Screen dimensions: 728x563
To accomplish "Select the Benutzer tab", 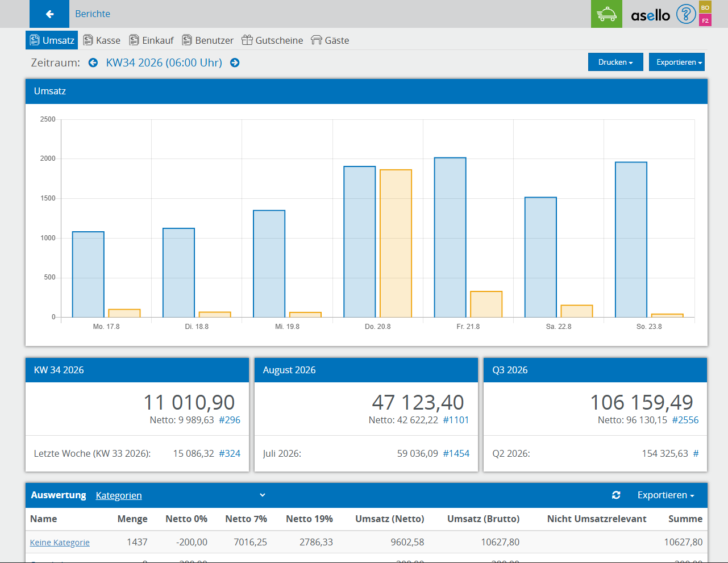I will [207, 40].
